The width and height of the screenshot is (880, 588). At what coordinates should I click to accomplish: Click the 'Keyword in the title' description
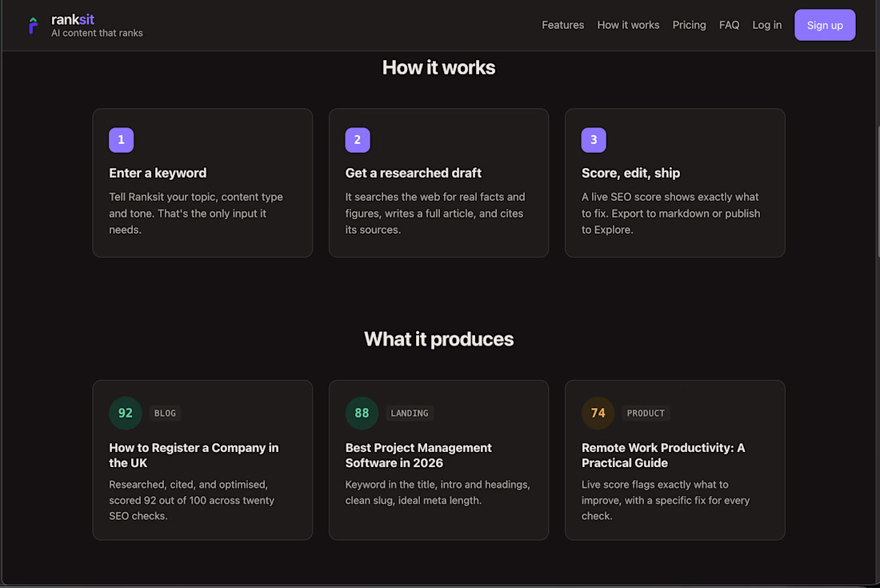point(437,492)
